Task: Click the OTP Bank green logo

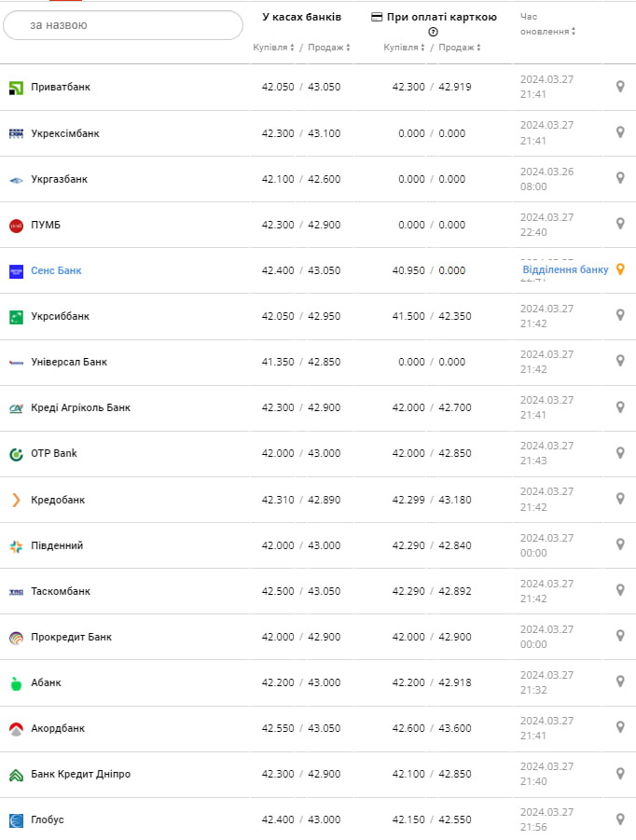Action: coord(16,454)
